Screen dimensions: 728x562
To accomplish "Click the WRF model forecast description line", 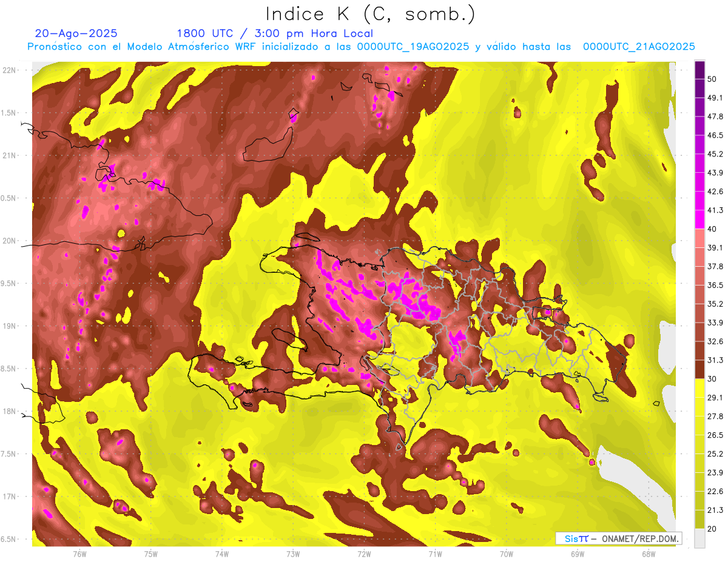I will point(361,47).
